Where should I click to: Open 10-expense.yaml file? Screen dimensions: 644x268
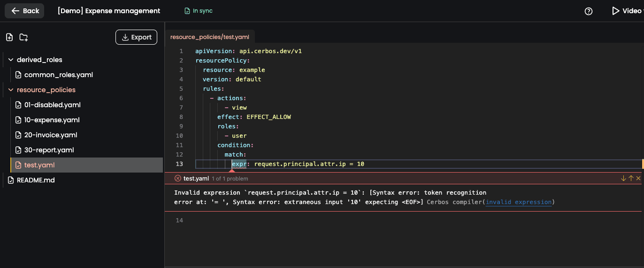52,120
